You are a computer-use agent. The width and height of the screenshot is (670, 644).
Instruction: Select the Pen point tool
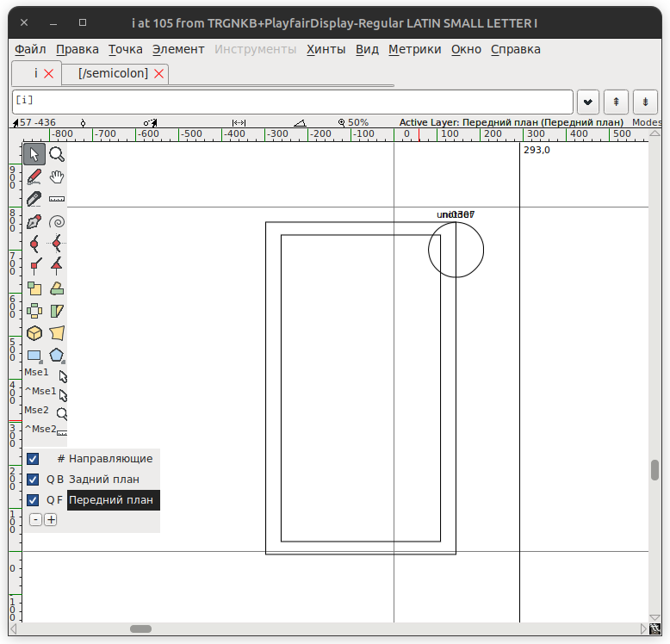[34, 221]
